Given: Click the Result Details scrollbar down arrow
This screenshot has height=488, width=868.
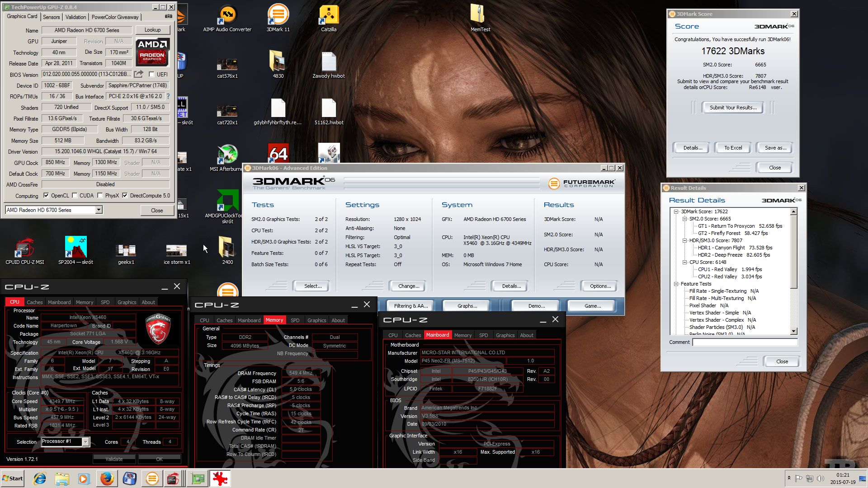Looking at the screenshot, I should point(793,331).
